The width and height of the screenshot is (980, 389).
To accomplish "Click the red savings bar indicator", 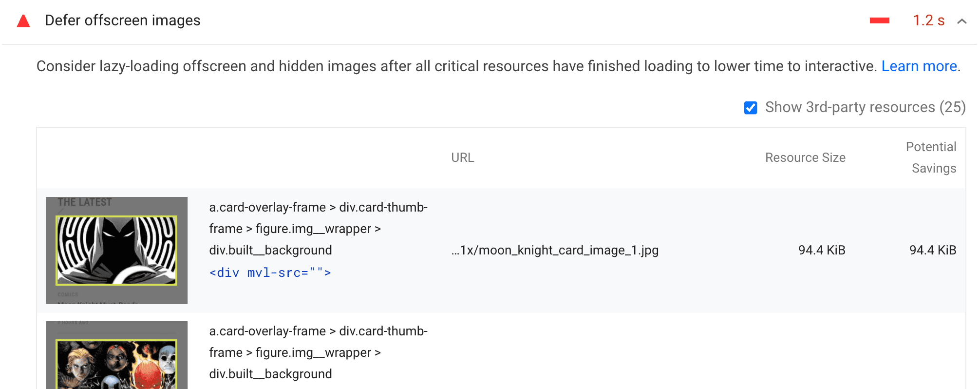I will point(879,20).
